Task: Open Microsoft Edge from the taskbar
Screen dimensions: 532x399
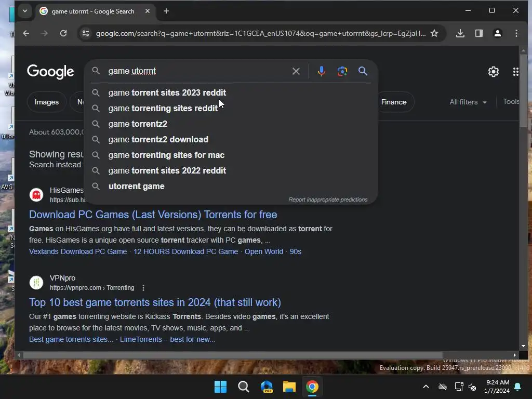Action: click(x=267, y=387)
